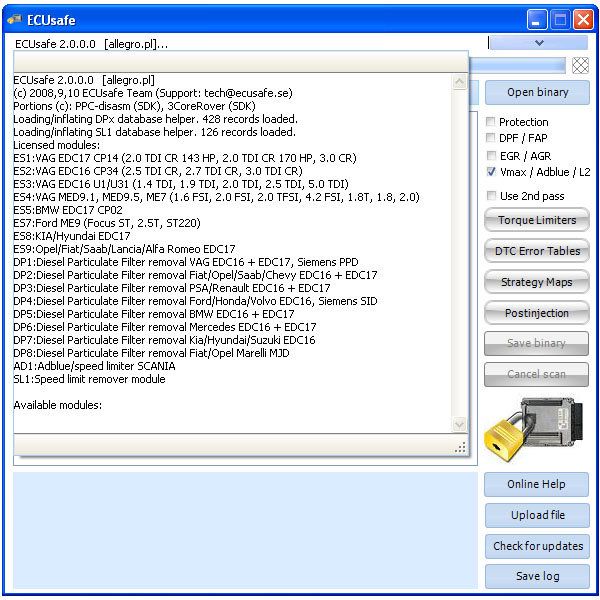Open Torque Limiters

click(537, 220)
